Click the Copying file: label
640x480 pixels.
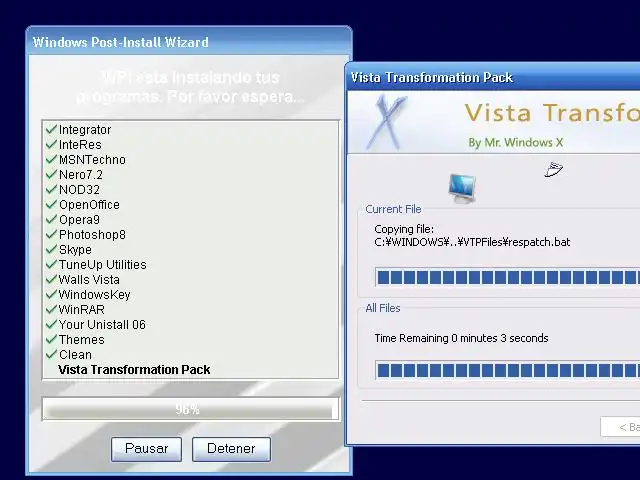click(x=404, y=229)
